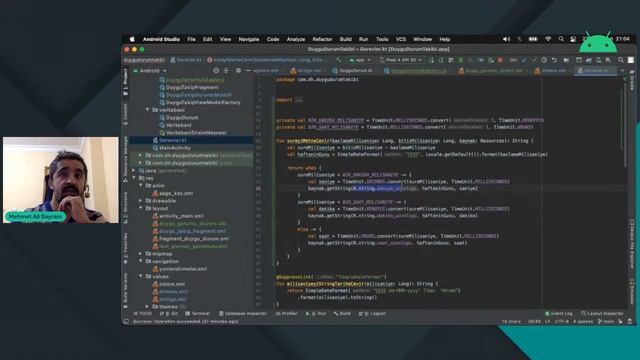
Task: Click the project panel settings gear icon
Action: pos(238,71)
